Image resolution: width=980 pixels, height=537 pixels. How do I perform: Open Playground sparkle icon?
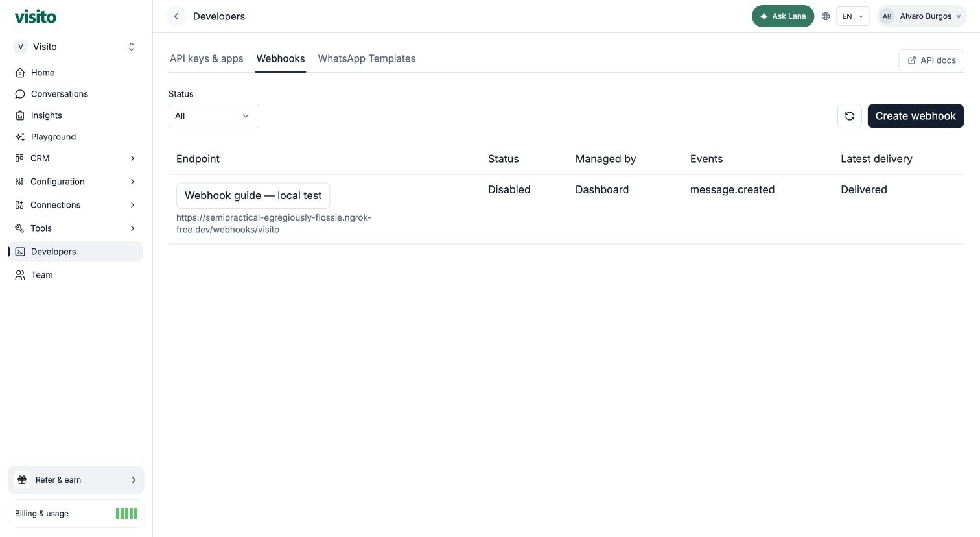20,137
